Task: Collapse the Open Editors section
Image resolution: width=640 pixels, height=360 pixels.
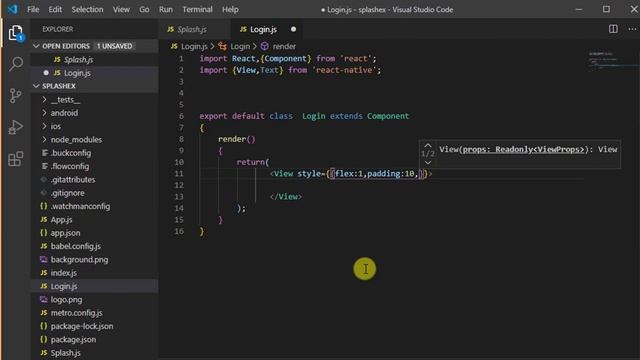Action: [x=36, y=46]
